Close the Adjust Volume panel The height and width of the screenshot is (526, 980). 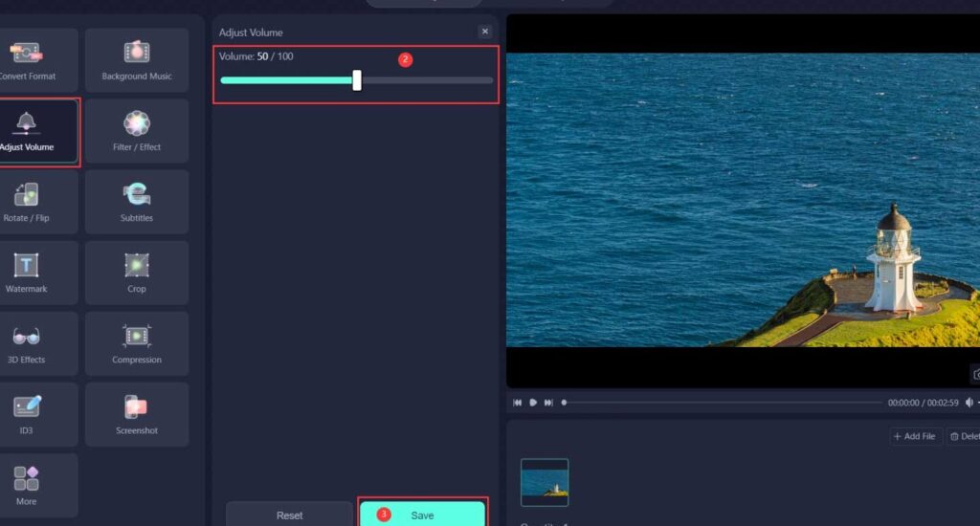pos(484,32)
